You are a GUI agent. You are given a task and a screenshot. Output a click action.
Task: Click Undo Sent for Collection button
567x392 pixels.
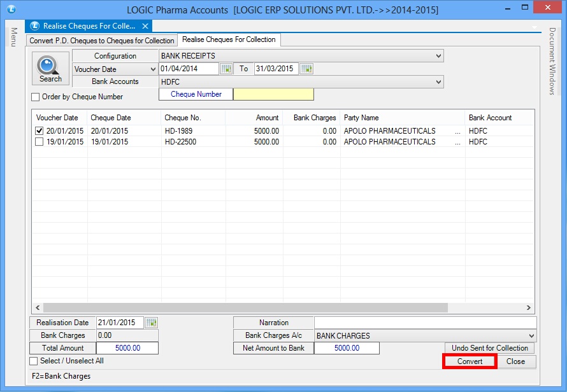click(489, 348)
